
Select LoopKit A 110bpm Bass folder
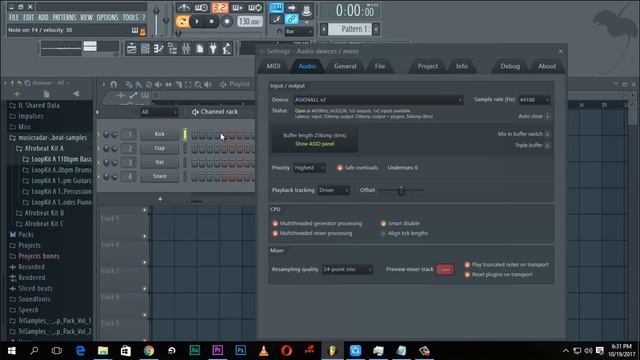coord(57,159)
